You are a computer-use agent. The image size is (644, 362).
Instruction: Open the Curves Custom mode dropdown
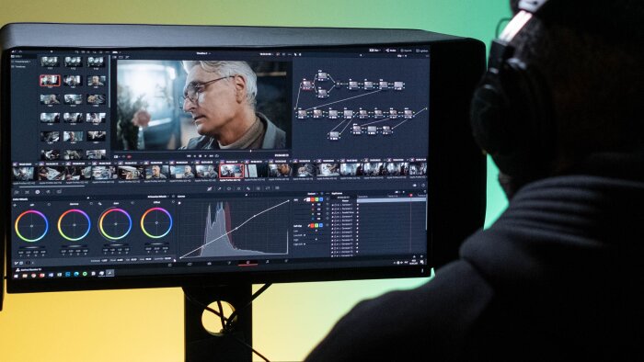[313, 194]
